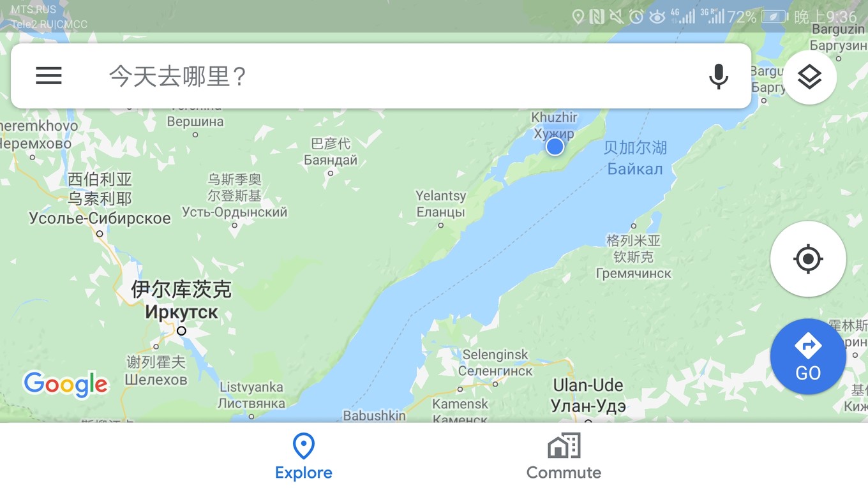Select the Khuzhir place label
The width and height of the screenshot is (868, 488).
[554, 117]
